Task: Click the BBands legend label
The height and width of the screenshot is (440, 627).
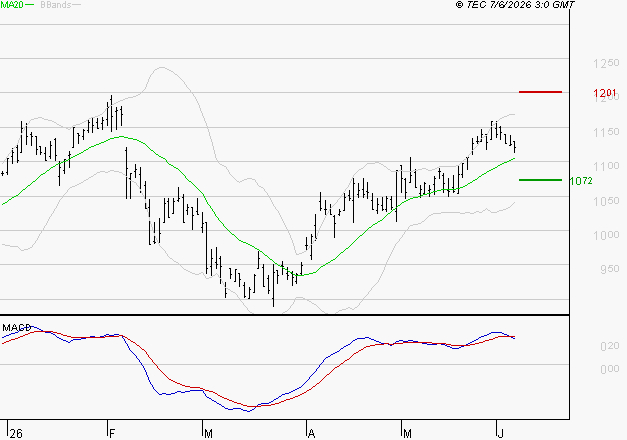Action: 56,5
